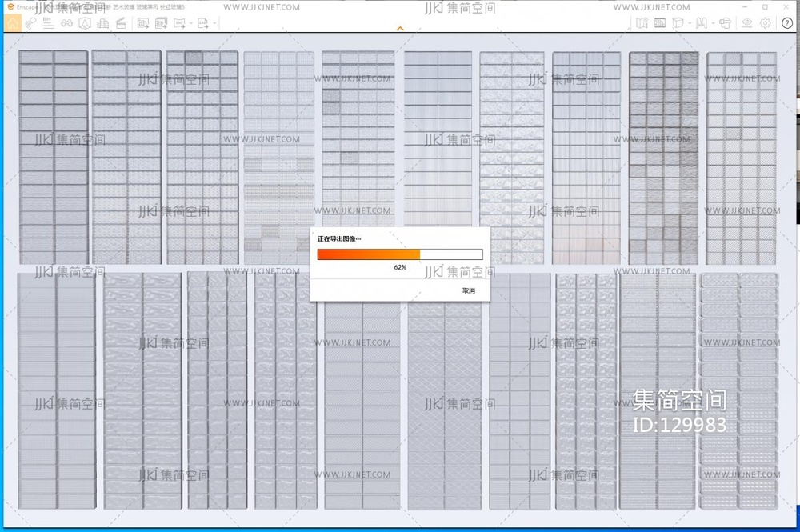Click the binoculars view icon

coord(67,23)
